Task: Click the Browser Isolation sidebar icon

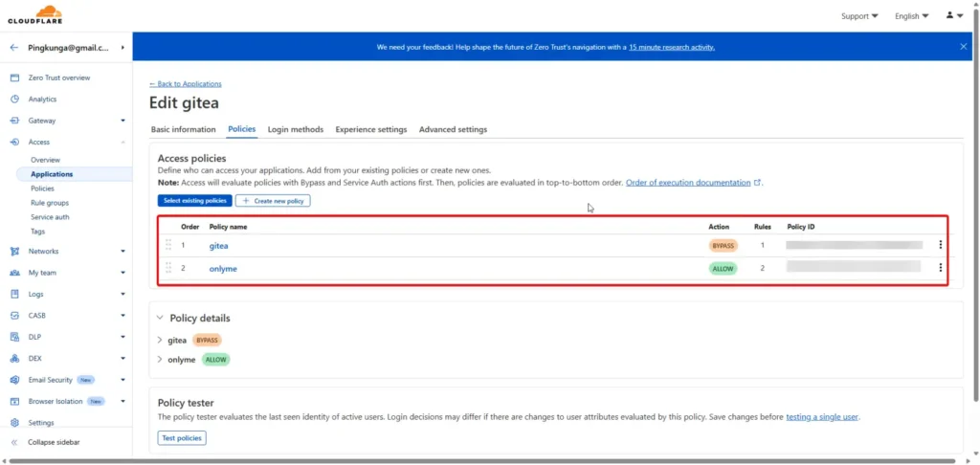Action: [15, 401]
